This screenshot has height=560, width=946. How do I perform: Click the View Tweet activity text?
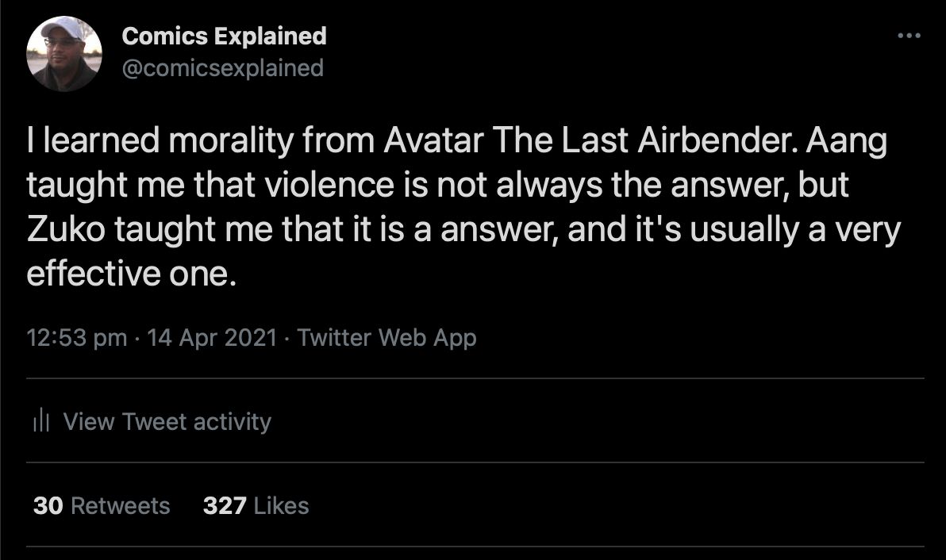pyautogui.click(x=167, y=422)
